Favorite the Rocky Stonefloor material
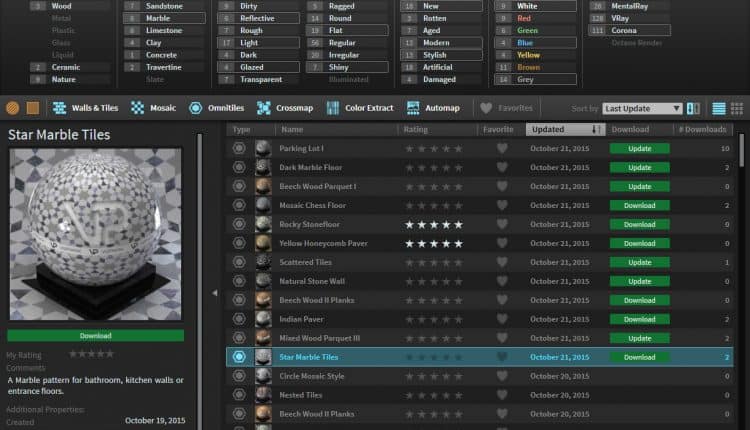The height and width of the screenshot is (430, 750). 502,225
